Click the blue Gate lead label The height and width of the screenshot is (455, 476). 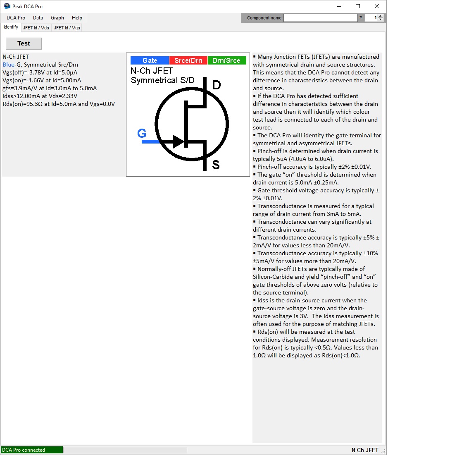coord(150,60)
